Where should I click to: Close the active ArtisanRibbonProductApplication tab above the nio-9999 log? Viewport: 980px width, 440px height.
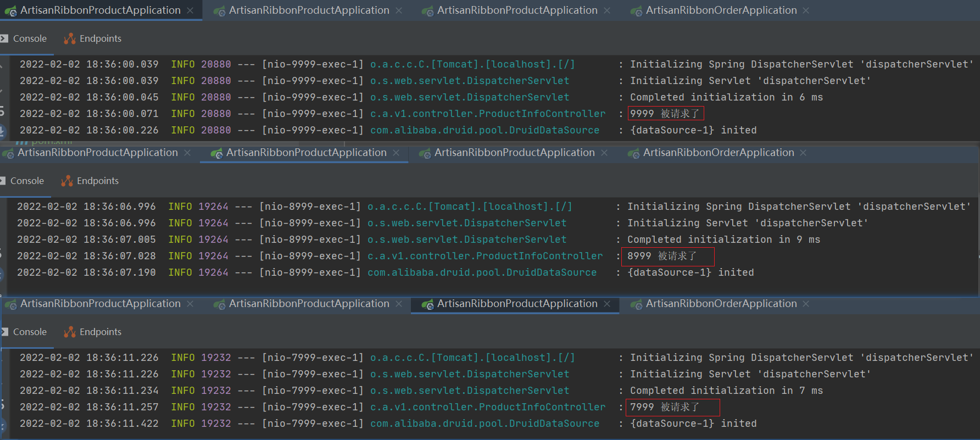[190, 10]
